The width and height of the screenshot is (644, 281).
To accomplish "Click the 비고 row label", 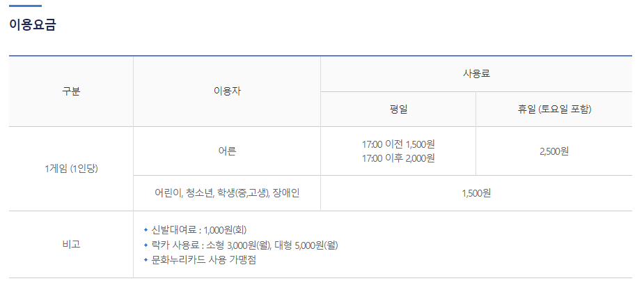I will click(x=71, y=245).
